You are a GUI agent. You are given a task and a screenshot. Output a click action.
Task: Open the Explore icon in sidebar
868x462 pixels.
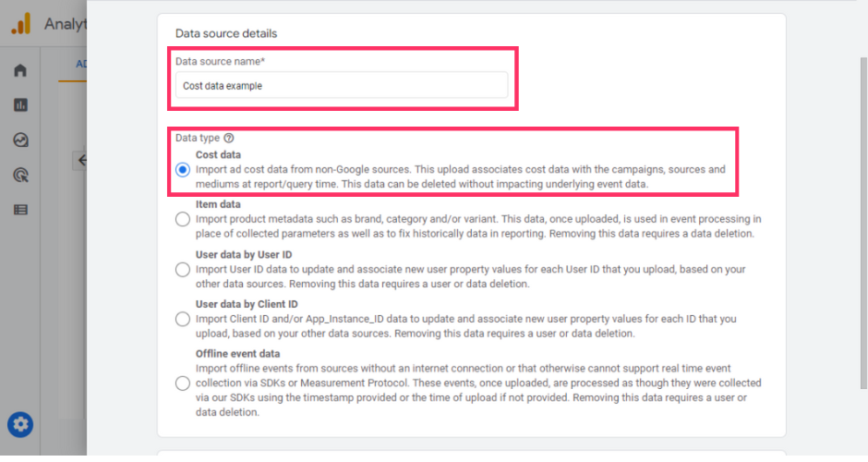20,140
